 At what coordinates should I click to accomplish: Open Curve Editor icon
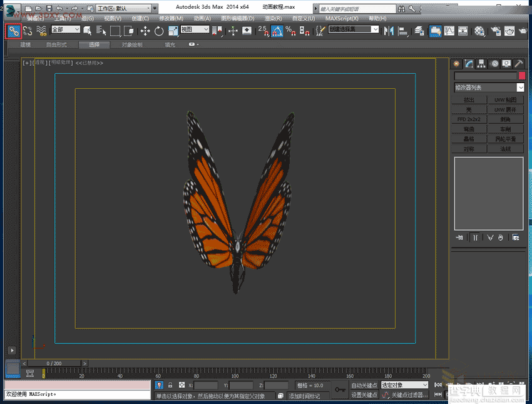coord(449,31)
